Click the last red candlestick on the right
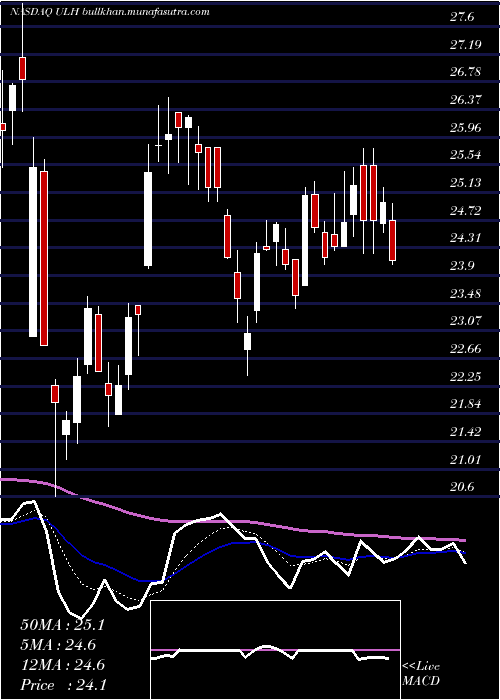This screenshot has height=700, width=500. (392, 240)
